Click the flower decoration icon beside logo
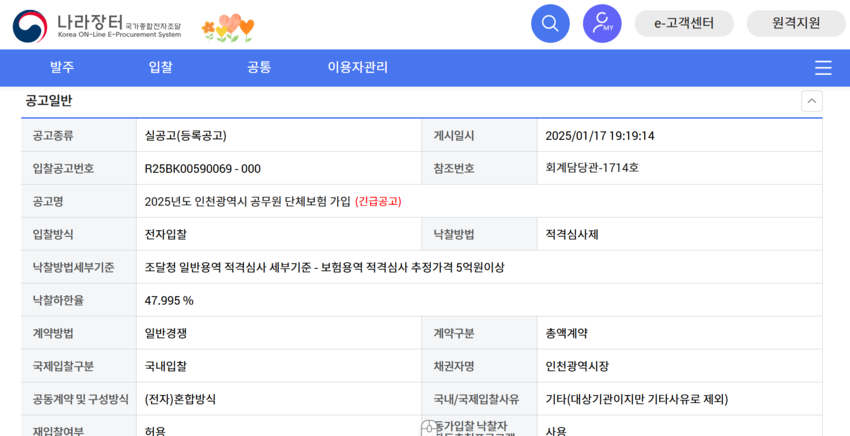This screenshot has width=850, height=436. coord(228,27)
